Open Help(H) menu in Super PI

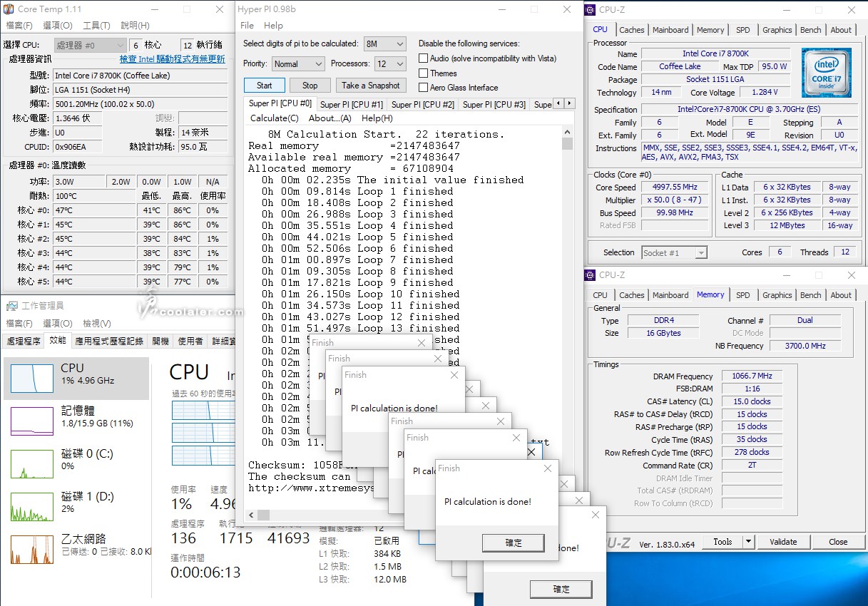point(377,118)
